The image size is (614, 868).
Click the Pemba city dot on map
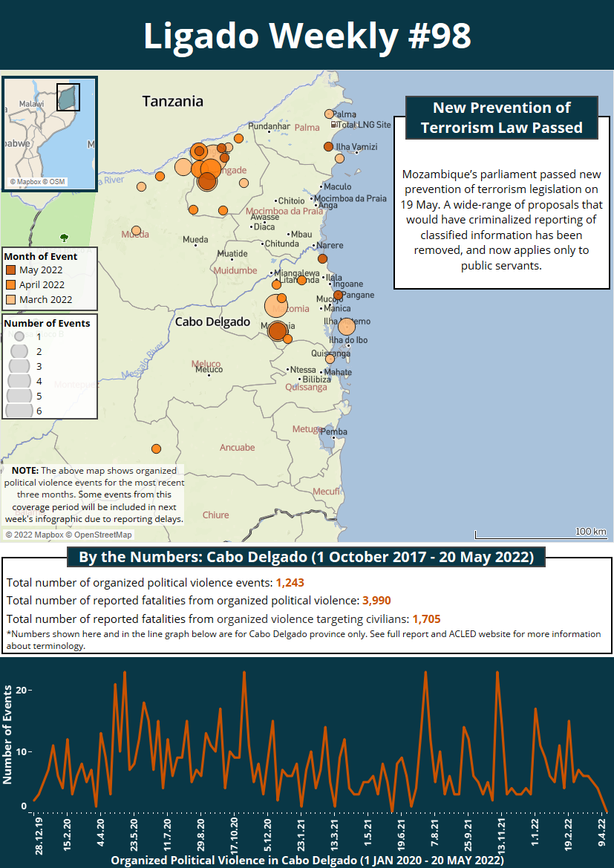[334, 438]
